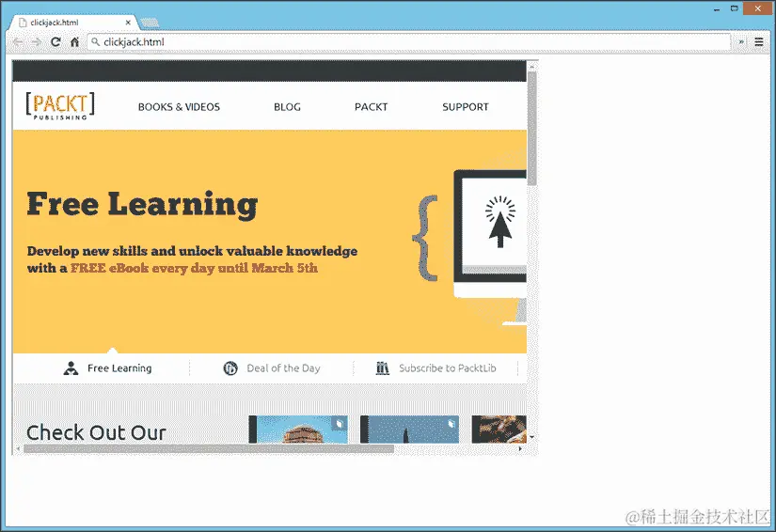776x532 pixels.
Task: Open a new browser tab
Action: [150, 23]
